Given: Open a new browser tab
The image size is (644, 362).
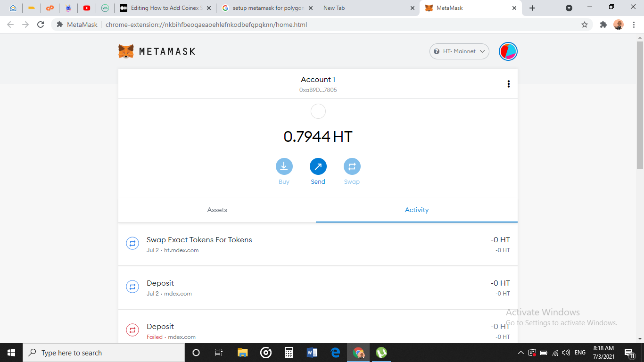Looking at the screenshot, I should pos(532,8).
